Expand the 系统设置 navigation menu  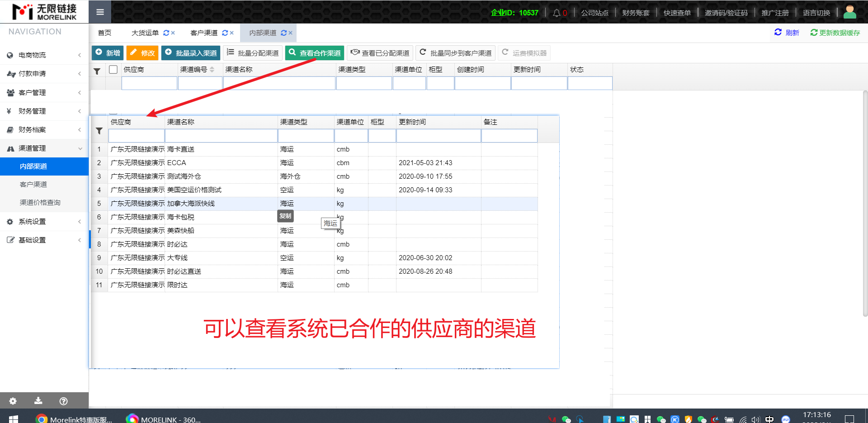44,222
